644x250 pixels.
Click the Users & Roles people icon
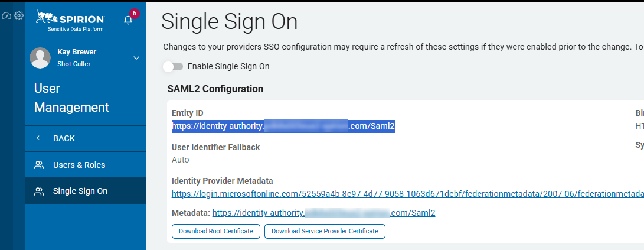[x=39, y=165]
